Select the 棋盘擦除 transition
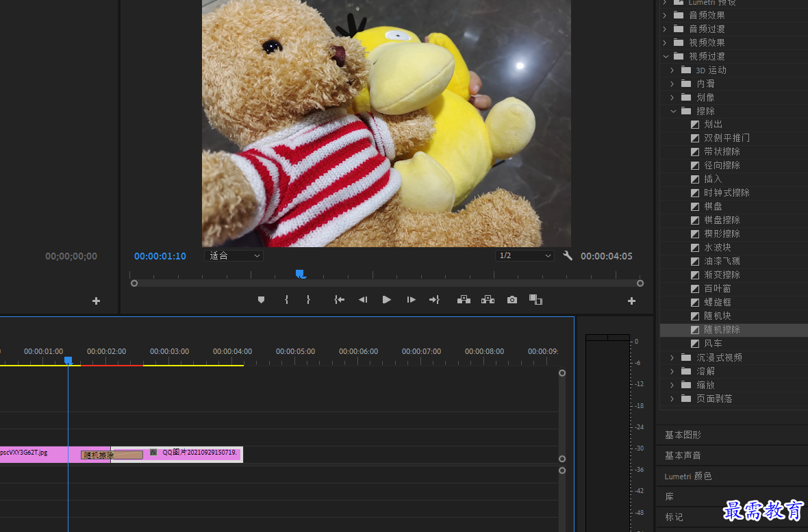This screenshot has height=532, width=808. [722, 220]
